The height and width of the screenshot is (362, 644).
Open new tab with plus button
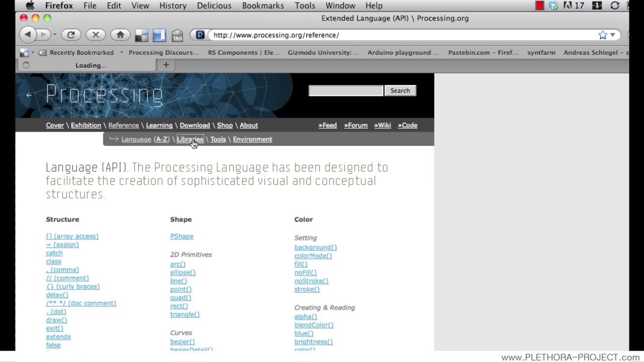[x=166, y=65]
